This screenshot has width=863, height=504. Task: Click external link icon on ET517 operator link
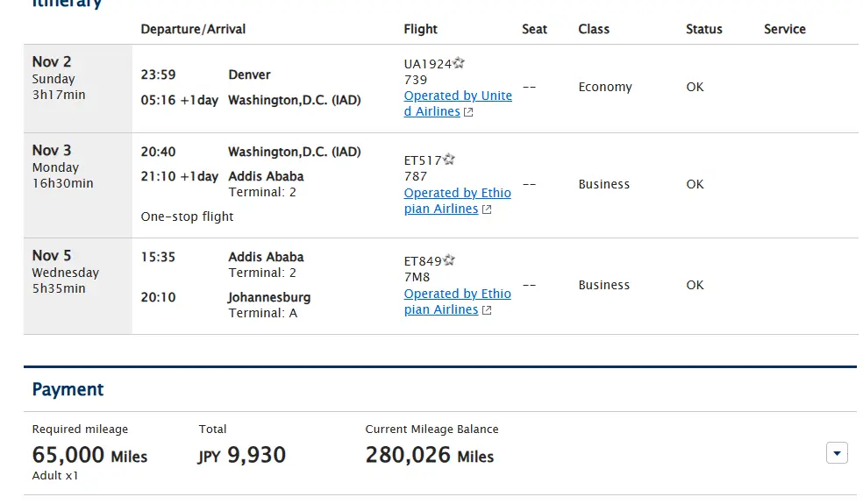coord(487,209)
